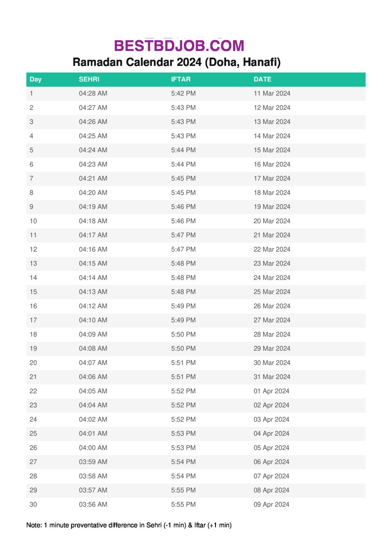Click the preventative difference note text
The image size is (392, 555).
point(129,525)
